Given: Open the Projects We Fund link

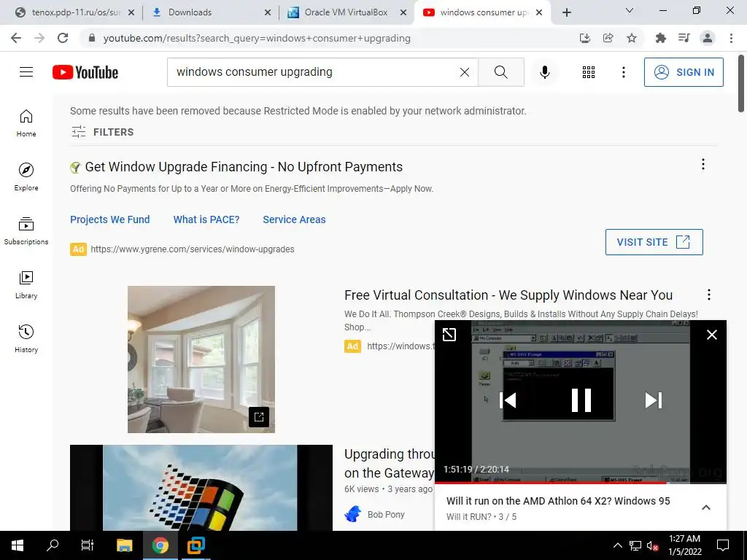Looking at the screenshot, I should [109, 219].
